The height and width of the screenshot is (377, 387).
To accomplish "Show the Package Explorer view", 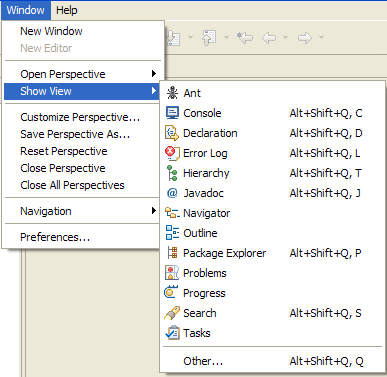I will tap(272, 253).
